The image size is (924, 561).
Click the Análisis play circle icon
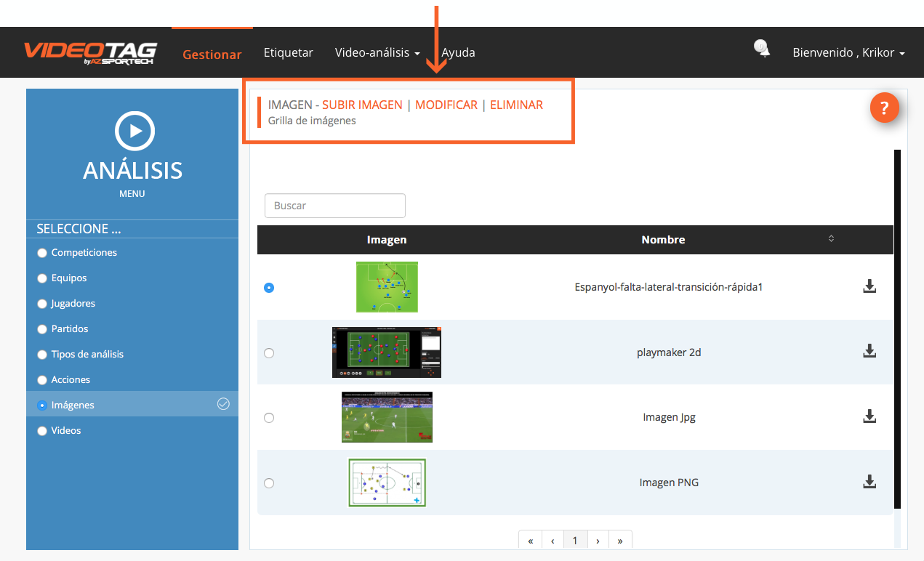pos(134,132)
